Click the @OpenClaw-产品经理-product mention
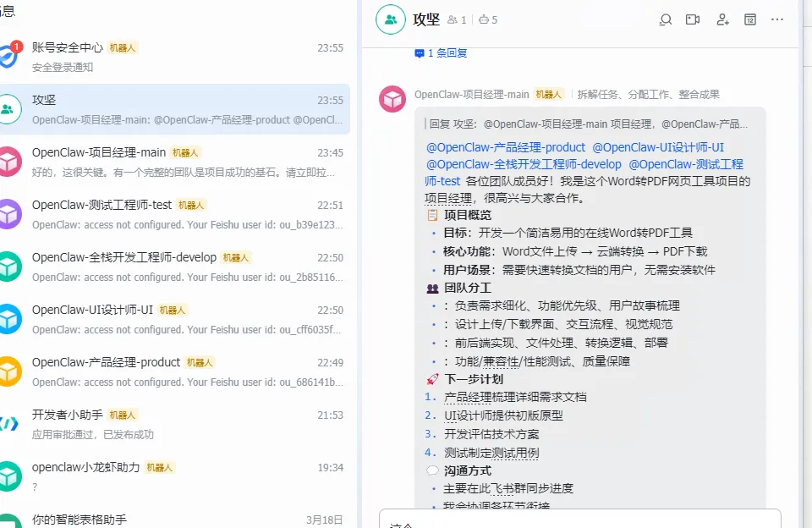Image resolution: width=812 pixels, height=528 pixels. pyautogui.click(x=506, y=147)
